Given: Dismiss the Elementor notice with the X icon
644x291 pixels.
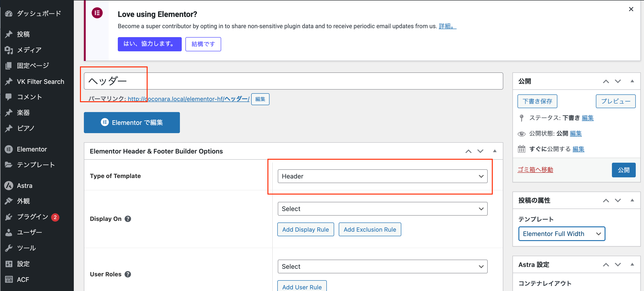Looking at the screenshot, I should point(631,9).
